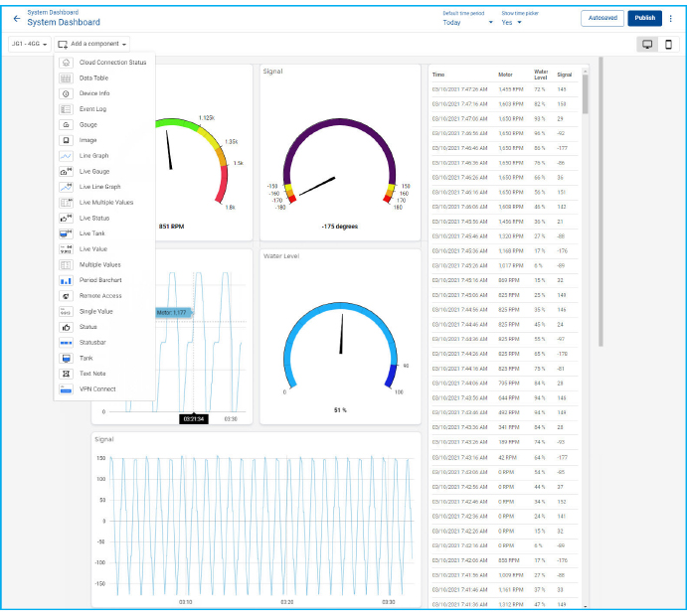
Task: Click the Autosaved button
Action: (x=602, y=18)
